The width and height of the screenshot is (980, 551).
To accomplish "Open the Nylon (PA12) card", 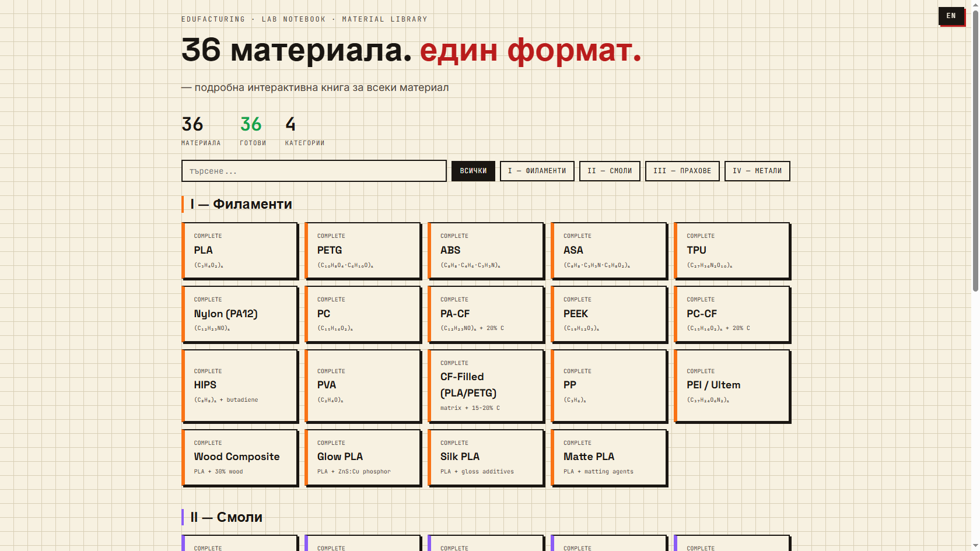I will 240,314.
